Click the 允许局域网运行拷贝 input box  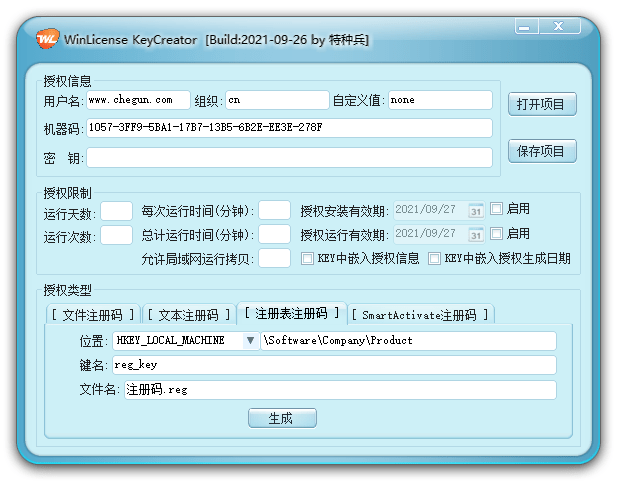click(x=275, y=258)
